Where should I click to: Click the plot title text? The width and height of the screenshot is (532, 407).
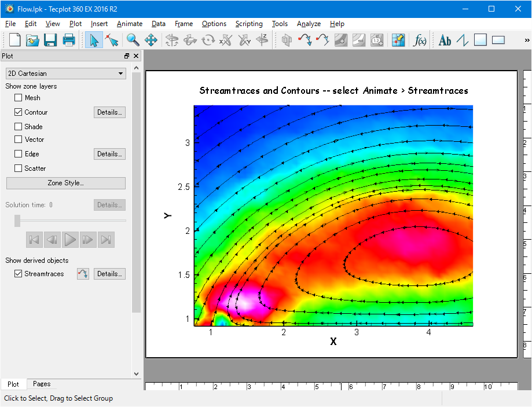coord(333,91)
